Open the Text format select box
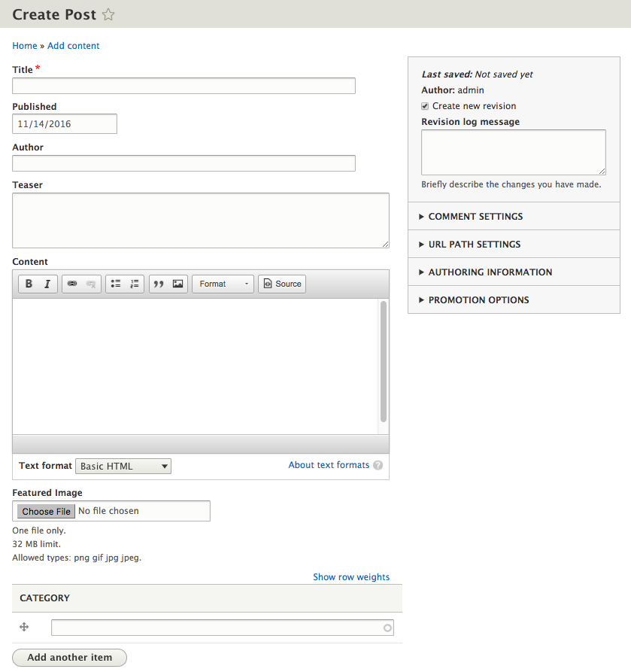 point(123,467)
